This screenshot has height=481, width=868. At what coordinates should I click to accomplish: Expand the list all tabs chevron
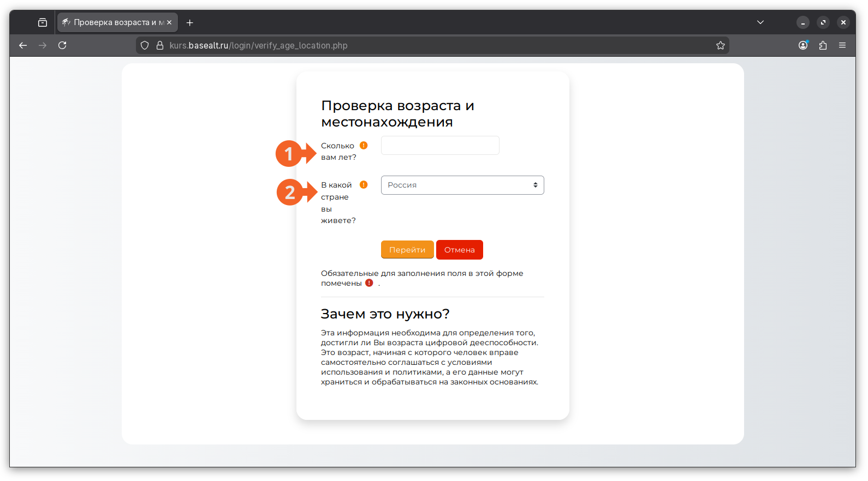[x=760, y=22]
